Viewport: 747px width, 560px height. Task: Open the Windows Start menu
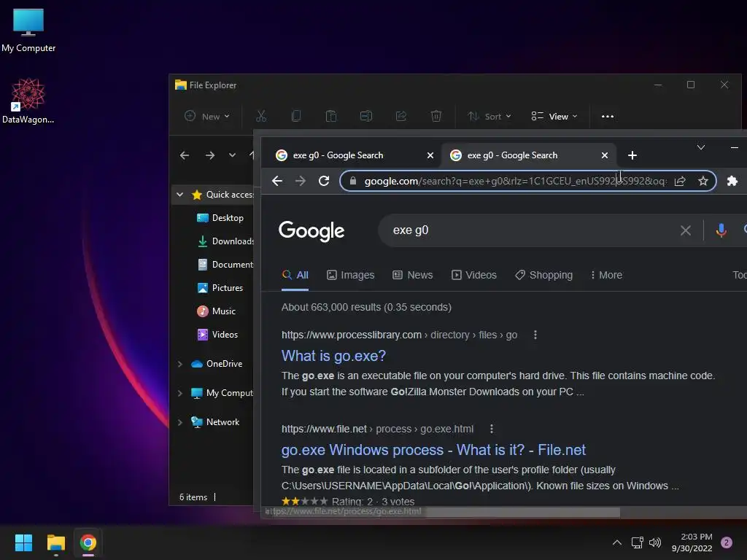coord(23,542)
